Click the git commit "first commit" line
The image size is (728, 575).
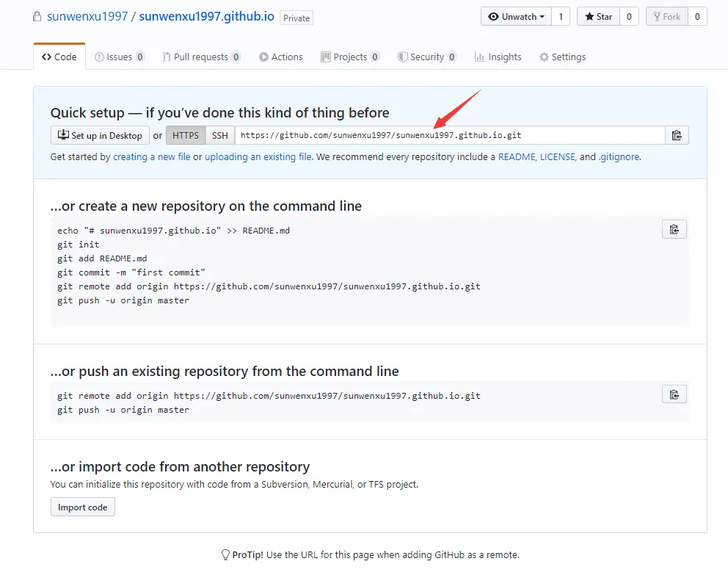131,272
